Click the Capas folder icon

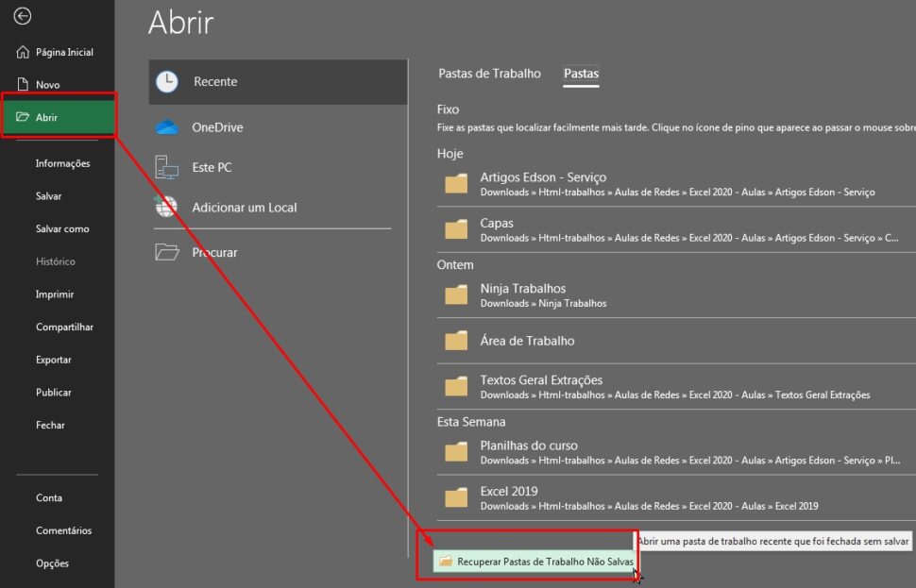(455, 229)
